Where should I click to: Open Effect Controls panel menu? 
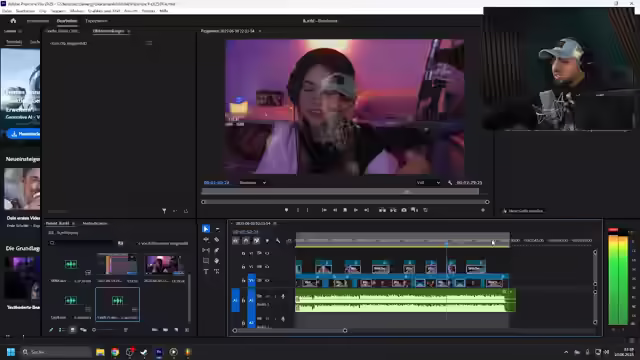point(129,31)
